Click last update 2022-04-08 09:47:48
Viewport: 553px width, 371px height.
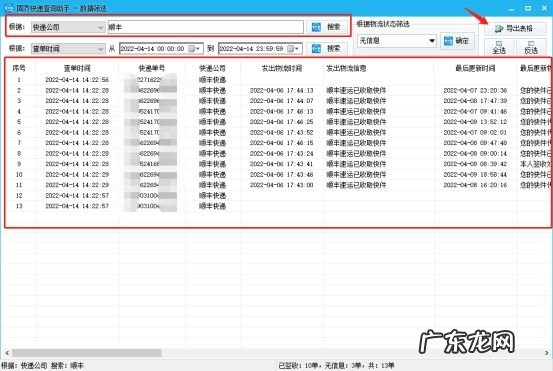tap(475, 143)
